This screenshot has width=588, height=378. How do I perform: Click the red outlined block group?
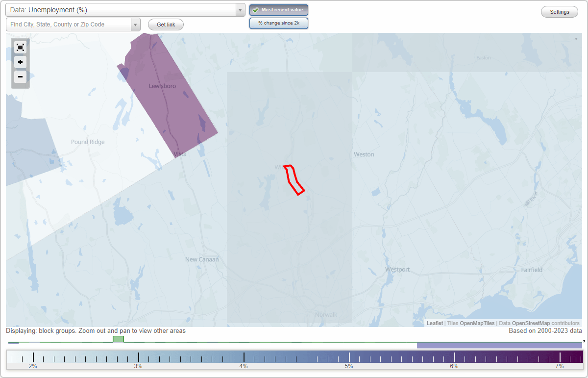pyautogui.click(x=294, y=179)
